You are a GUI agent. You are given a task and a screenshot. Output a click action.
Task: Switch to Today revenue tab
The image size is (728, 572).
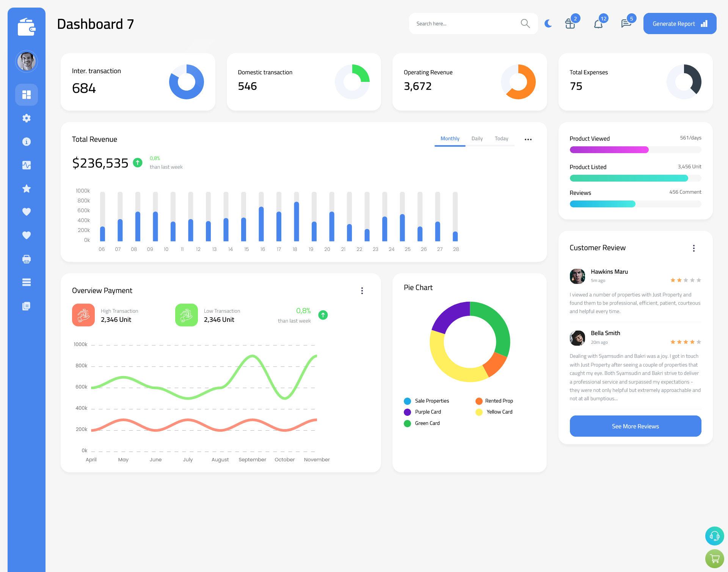point(502,139)
